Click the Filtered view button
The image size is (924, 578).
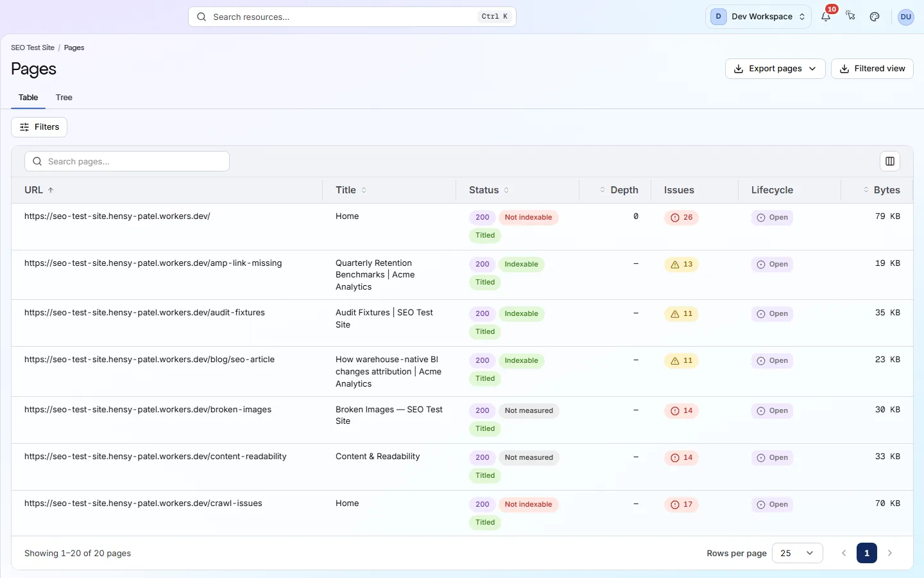(872, 69)
